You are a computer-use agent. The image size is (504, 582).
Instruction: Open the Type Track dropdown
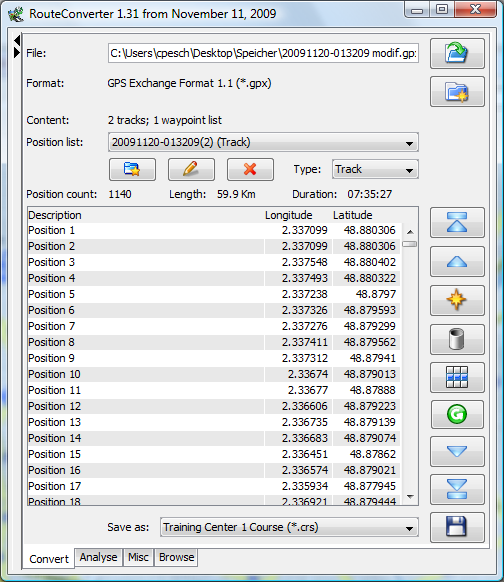[x=375, y=169]
